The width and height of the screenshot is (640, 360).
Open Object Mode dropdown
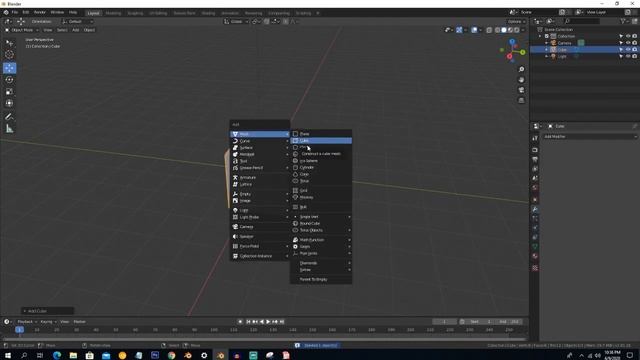pos(22,30)
